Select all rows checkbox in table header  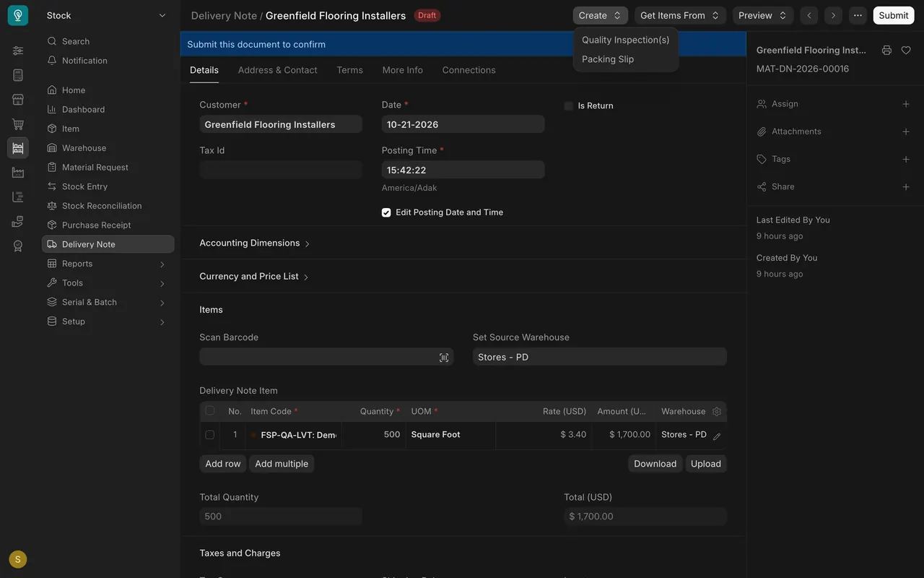click(210, 410)
